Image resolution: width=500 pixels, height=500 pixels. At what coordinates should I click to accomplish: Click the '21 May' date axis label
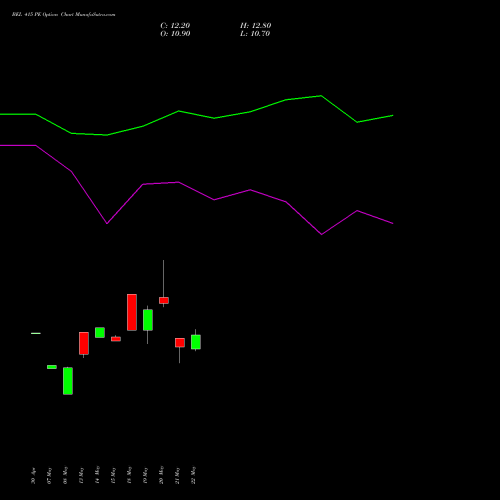click(177, 476)
